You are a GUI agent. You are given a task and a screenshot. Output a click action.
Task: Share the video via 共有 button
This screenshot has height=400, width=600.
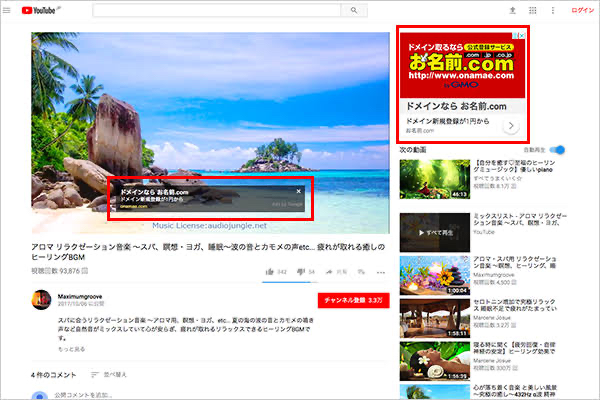pos(336,272)
